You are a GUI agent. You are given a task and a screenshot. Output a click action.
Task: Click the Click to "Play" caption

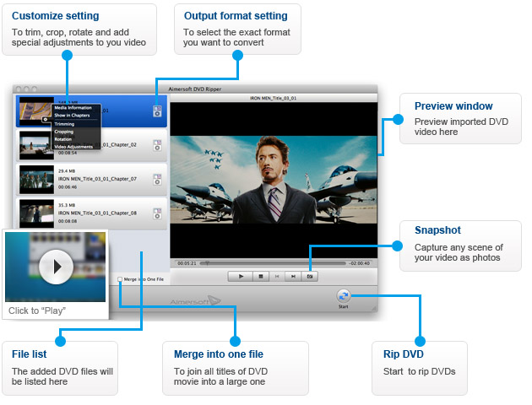pos(37,310)
